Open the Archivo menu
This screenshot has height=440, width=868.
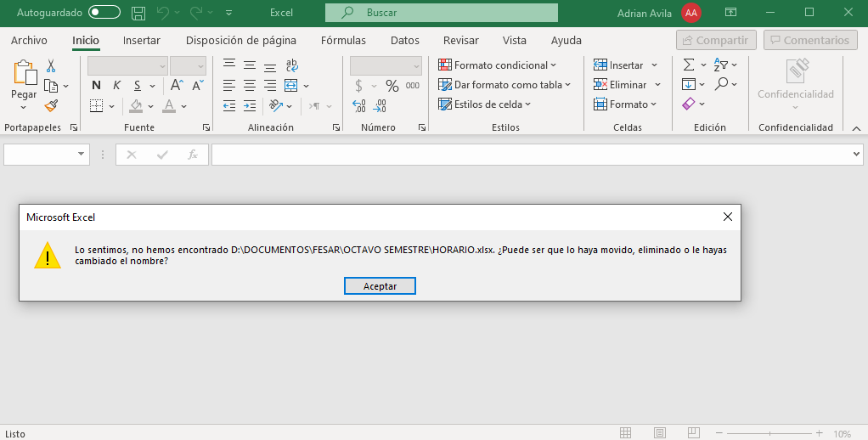click(x=29, y=41)
